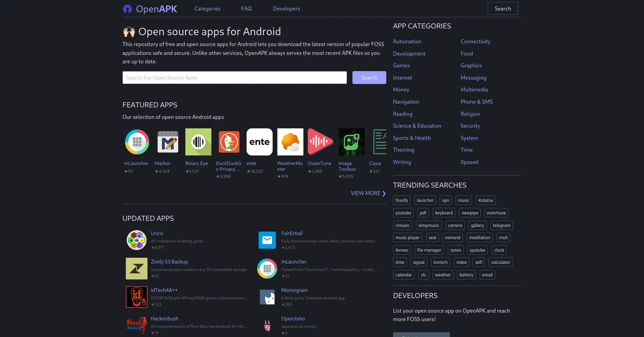Image resolution: width=644 pixels, height=337 pixels.
Task: Go to the Developers section
Action: [286, 8]
